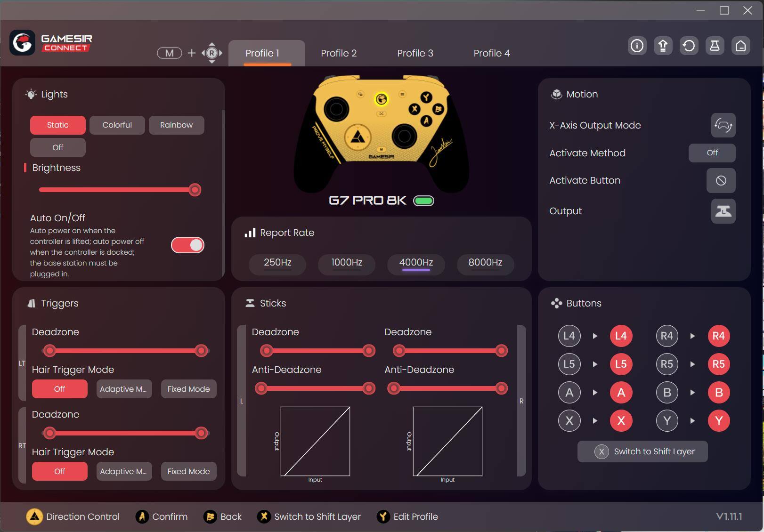Click Edit Profile hint in footer

point(407,517)
